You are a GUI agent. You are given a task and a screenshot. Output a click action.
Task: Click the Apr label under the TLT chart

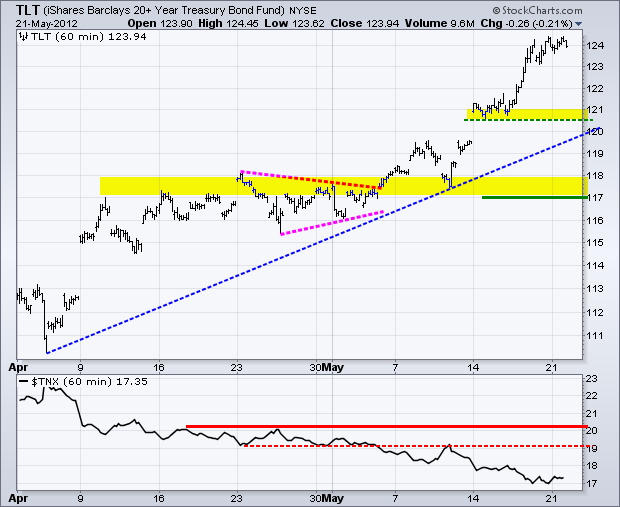(18, 367)
